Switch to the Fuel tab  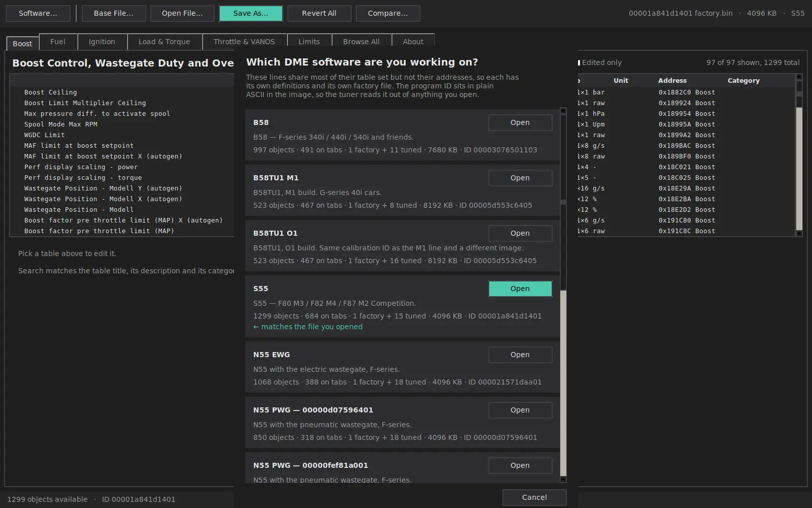(58, 42)
